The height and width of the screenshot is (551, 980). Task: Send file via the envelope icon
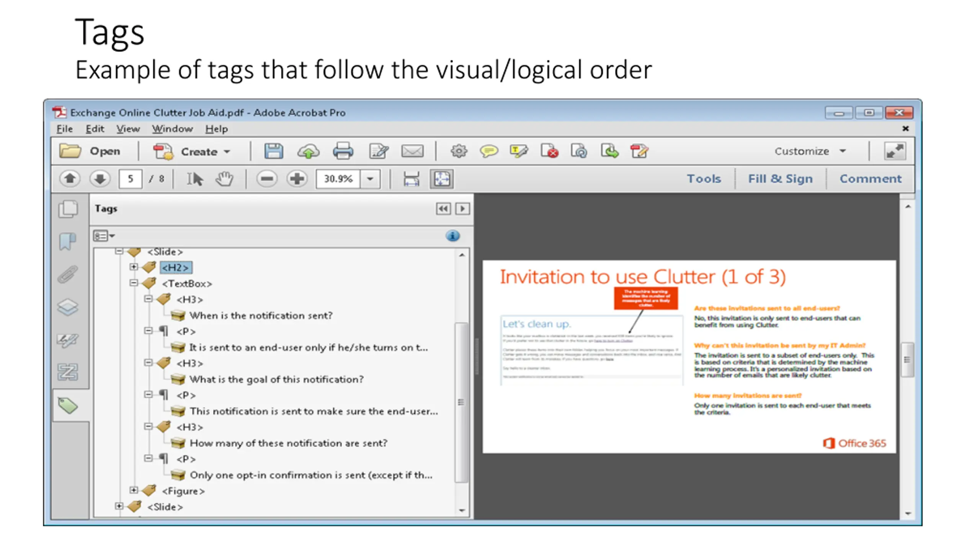[412, 151]
